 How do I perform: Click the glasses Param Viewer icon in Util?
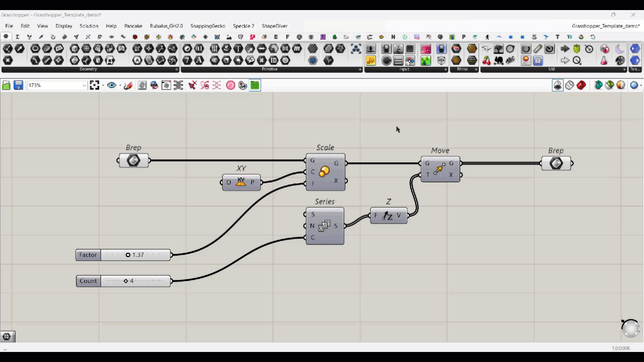[x=487, y=49]
